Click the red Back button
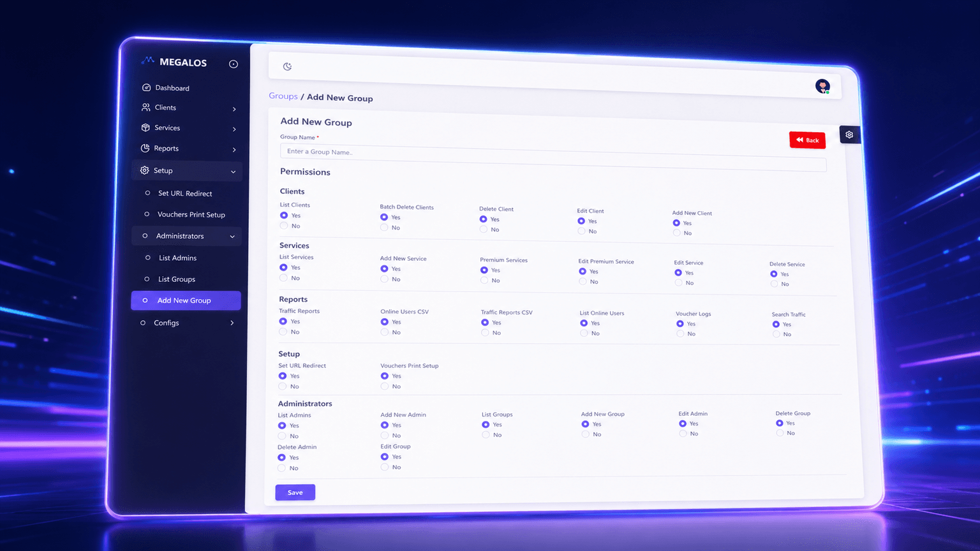Image resolution: width=980 pixels, height=551 pixels. pyautogui.click(x=807, y=140)
